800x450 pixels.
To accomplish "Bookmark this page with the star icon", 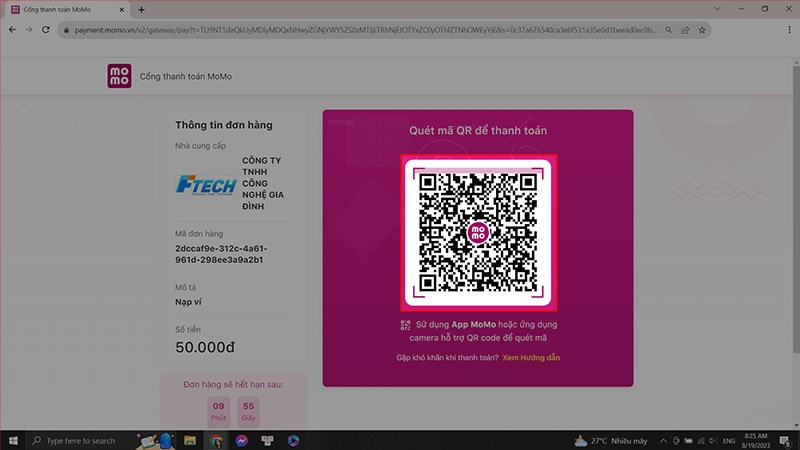I will pyautogui.click(x=702, y=30).
